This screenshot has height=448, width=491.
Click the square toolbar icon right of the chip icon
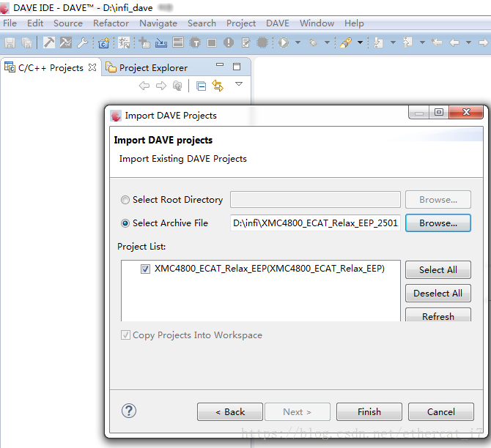coord(212,42)
